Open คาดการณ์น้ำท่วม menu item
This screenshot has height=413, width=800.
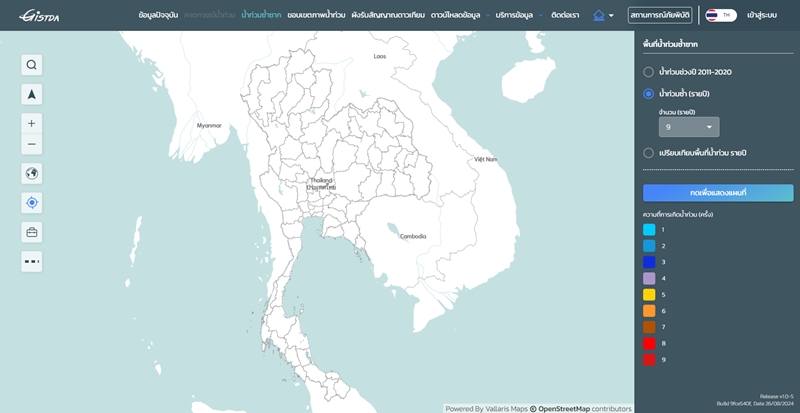coord(210,15)
